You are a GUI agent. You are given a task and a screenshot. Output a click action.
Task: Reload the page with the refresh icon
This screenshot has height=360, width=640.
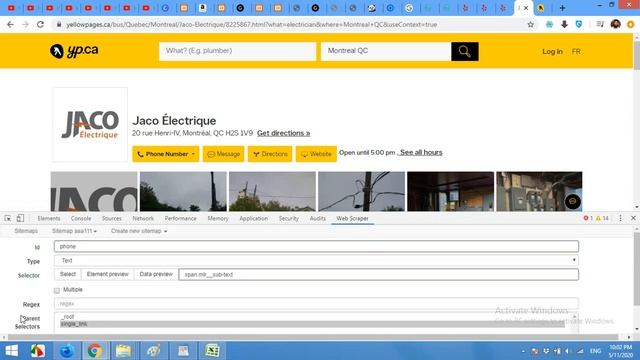click(x=40, y=24)
